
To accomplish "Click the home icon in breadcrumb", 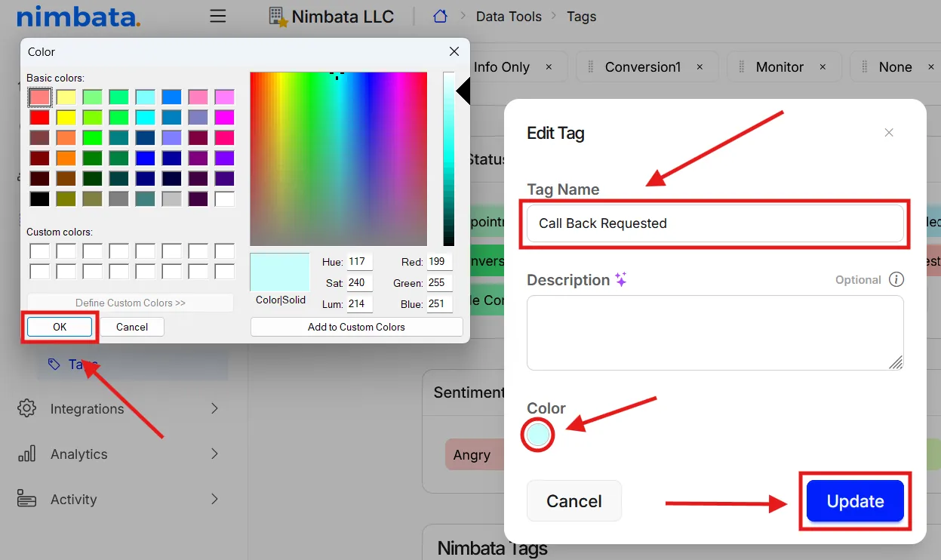I will tap(441, 16).
